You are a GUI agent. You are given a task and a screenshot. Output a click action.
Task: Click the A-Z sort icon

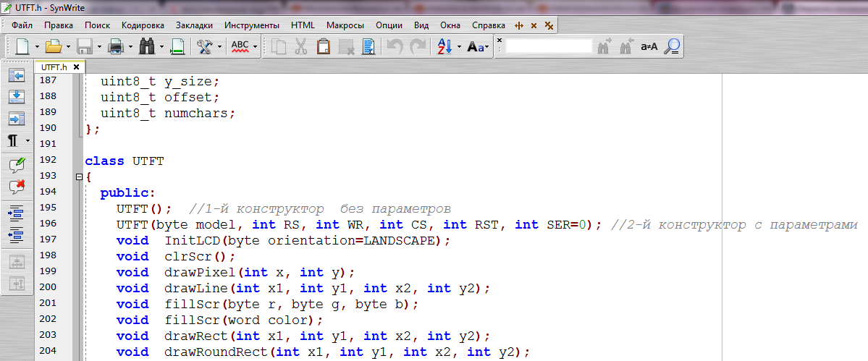point(444,47)
